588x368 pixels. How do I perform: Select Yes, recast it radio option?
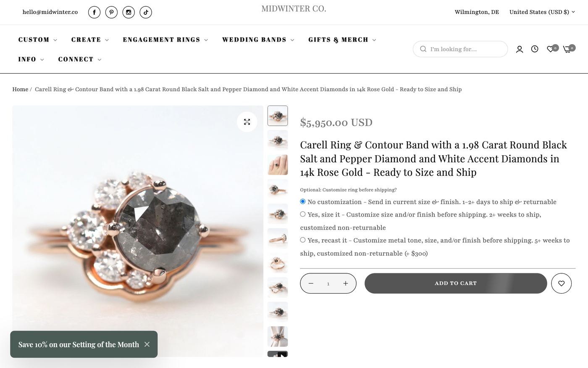tap(303, 240)
